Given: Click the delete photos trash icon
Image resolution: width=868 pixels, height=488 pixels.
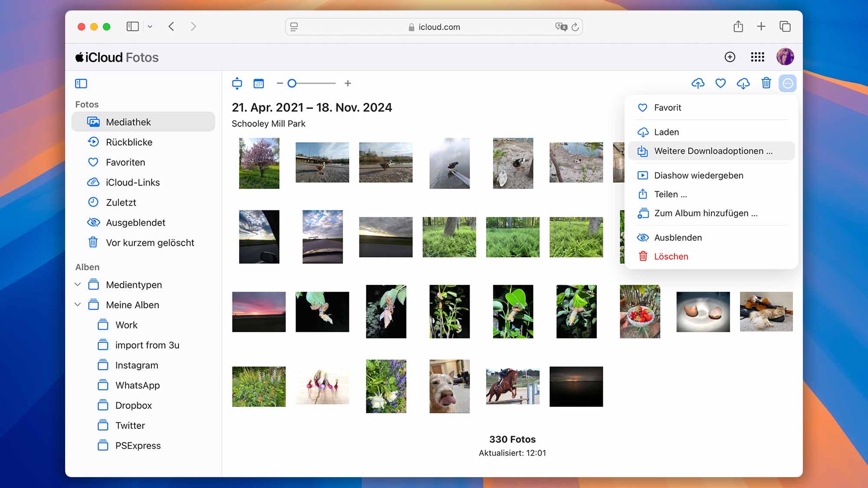Looking at the screenshot, I should (766, 83).
